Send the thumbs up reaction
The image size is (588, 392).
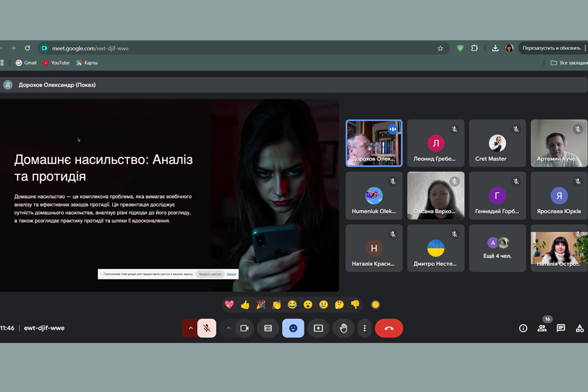click(x=245, y=304)
